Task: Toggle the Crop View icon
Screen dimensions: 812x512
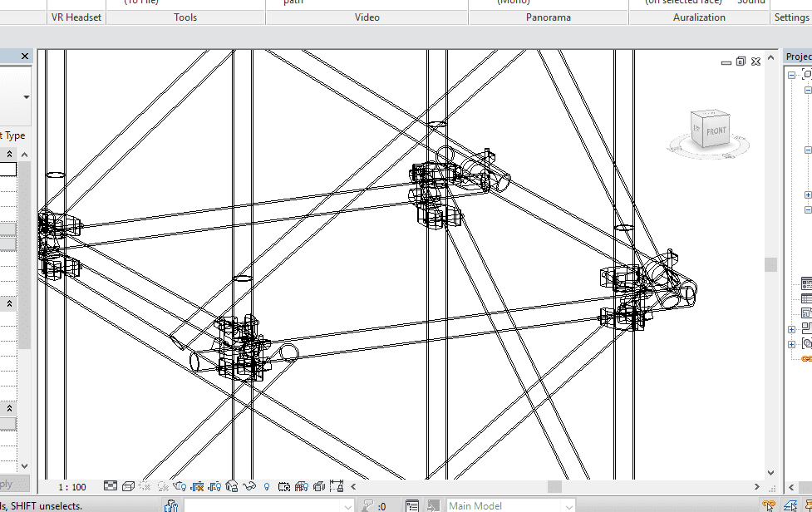Action: (198, 486)
